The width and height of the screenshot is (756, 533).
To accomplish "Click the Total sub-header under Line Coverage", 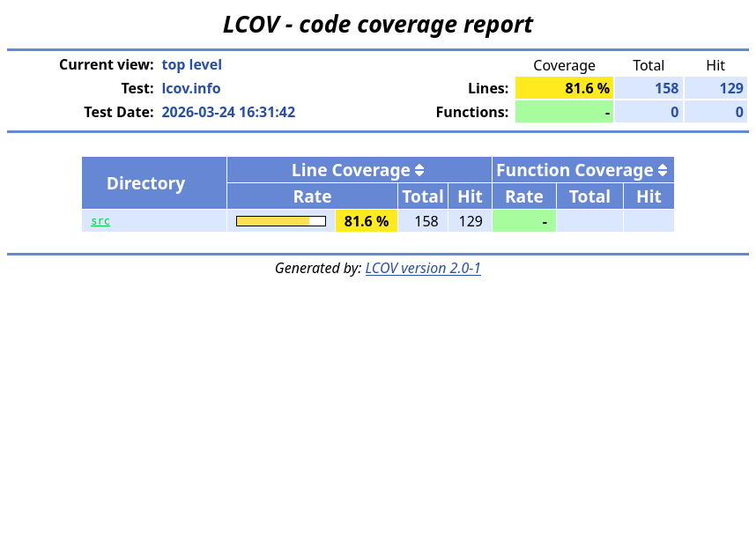I will coord(423,196).
